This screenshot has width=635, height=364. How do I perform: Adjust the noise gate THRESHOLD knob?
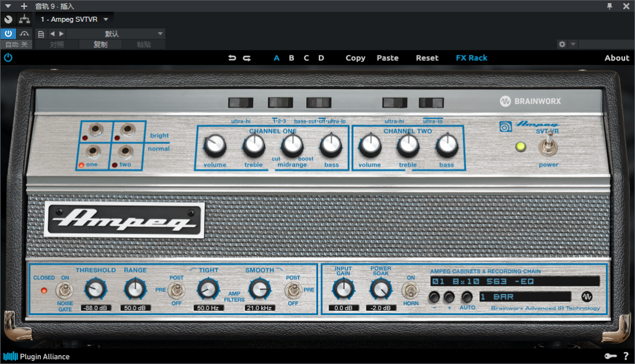[x=95, y=290]
